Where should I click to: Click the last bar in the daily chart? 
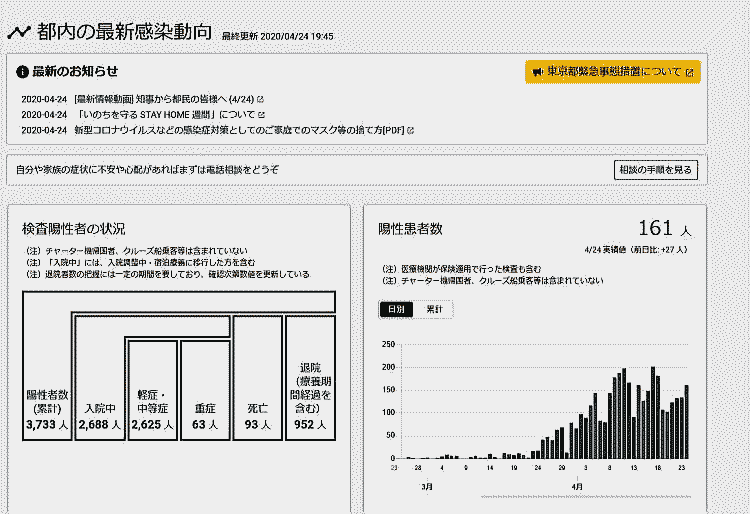pyautogui.click(x=686, y=422)
